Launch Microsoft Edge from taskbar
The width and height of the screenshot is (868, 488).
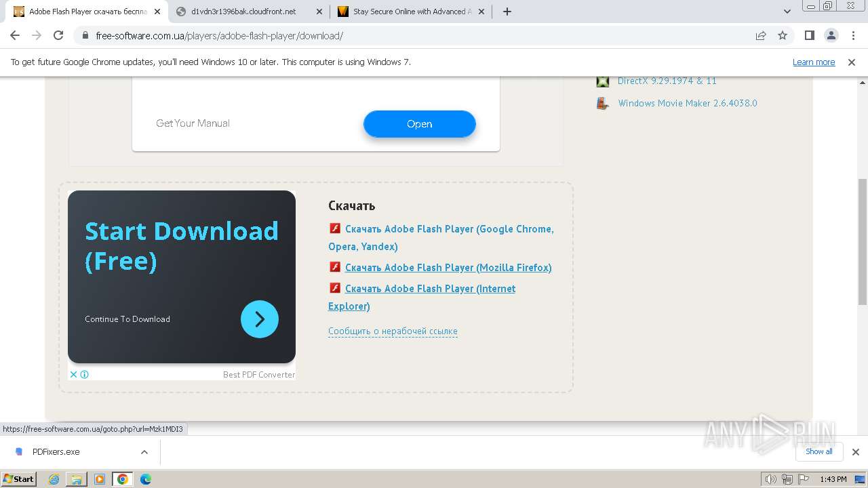(146, 479)
